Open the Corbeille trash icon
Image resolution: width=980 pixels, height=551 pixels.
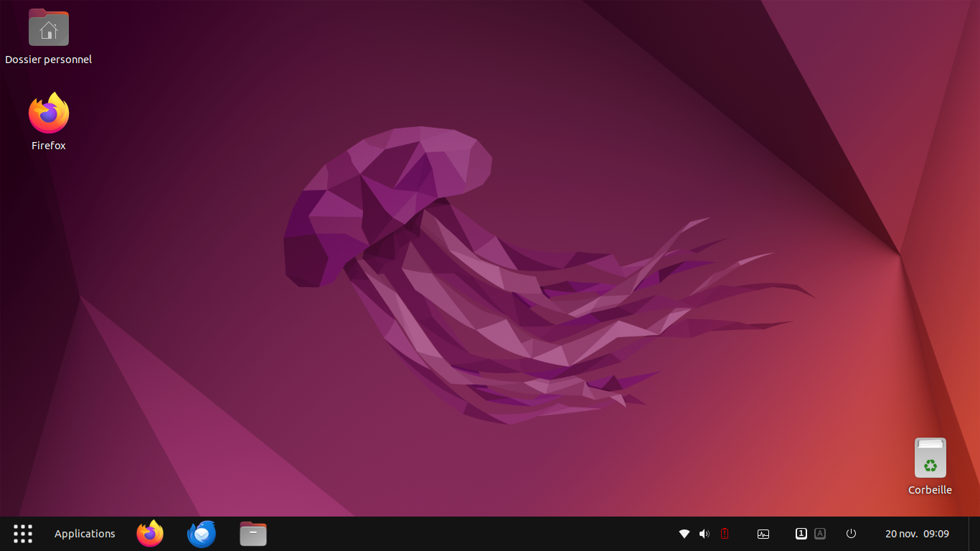[x=930, y=458]
